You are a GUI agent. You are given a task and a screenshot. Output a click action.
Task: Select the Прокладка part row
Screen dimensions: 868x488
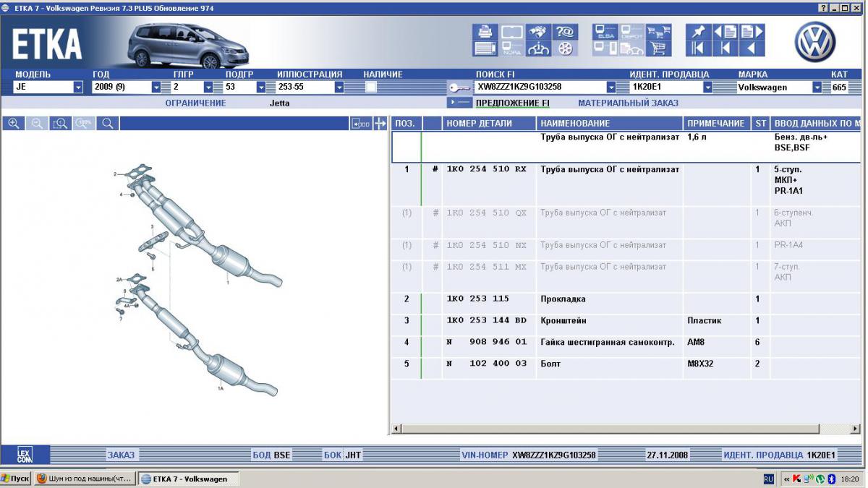click(626, 304)
